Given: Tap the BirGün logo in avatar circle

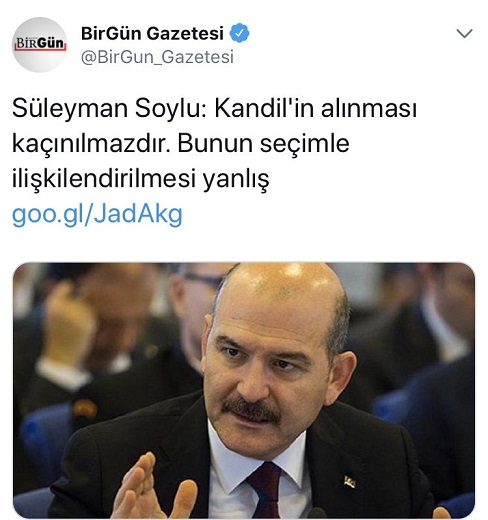Looking at the screenshot, I should 40,44.
